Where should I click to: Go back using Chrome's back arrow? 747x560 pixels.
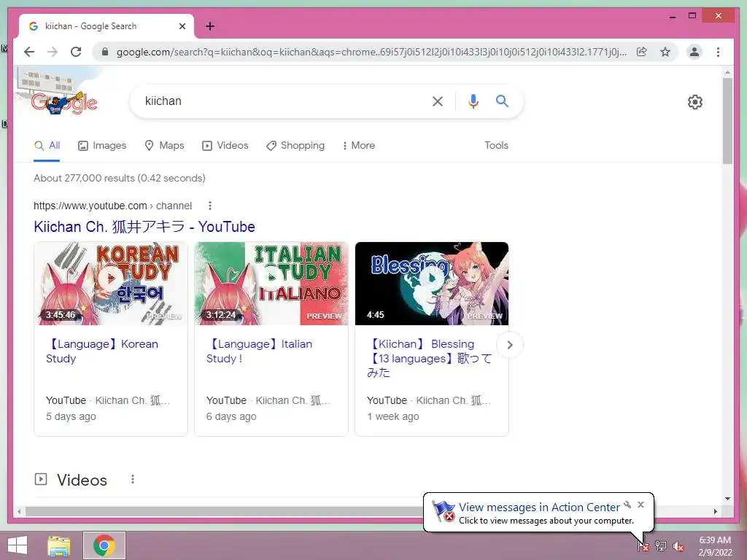coord(29,52)
